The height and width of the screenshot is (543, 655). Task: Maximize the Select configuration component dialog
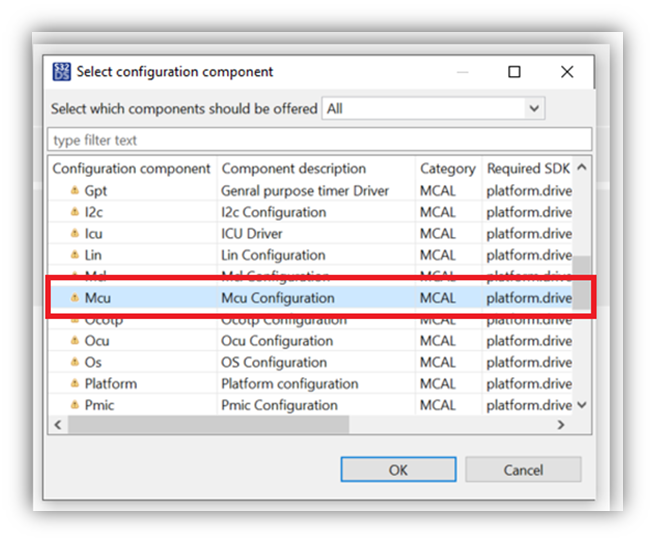pyautogui.click(x=514, y=72)
